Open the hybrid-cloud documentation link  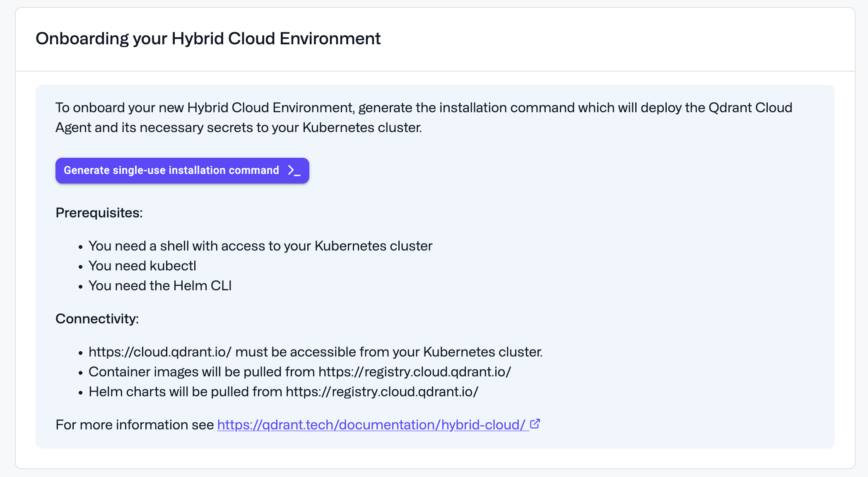click(370, 424)
